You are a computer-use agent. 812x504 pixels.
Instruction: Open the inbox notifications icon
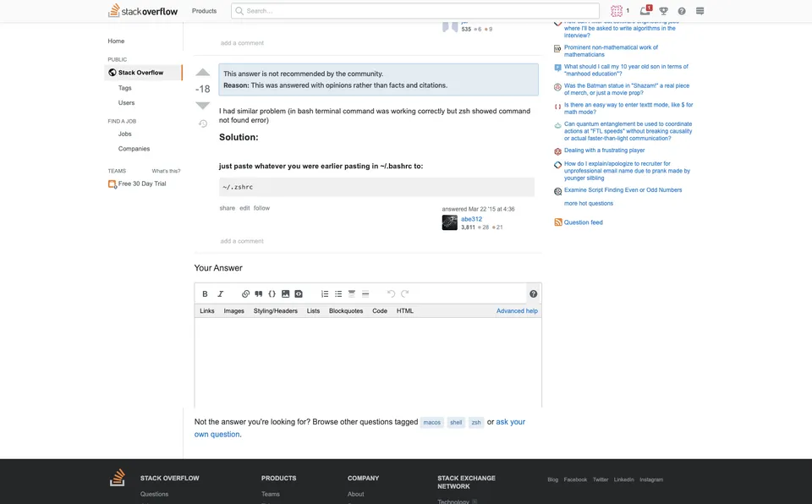coord(645,10)
